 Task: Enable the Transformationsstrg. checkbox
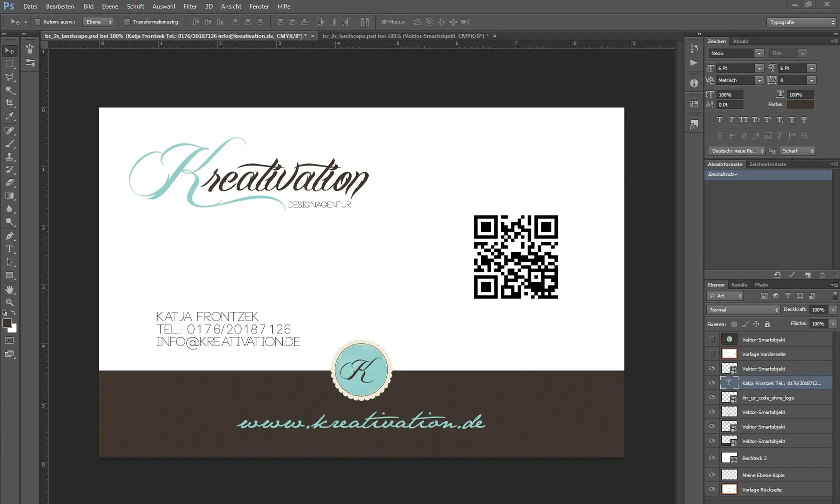127,21
